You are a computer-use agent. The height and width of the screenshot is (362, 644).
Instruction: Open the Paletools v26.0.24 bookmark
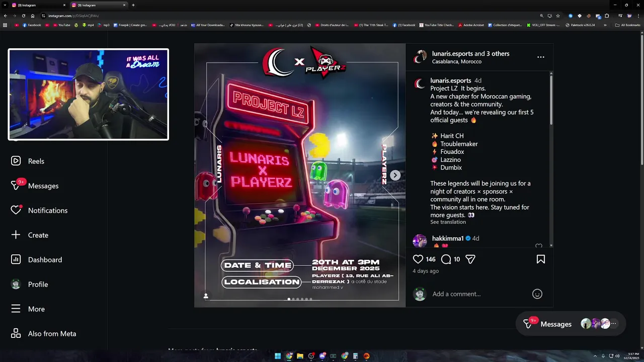[580, 25]
